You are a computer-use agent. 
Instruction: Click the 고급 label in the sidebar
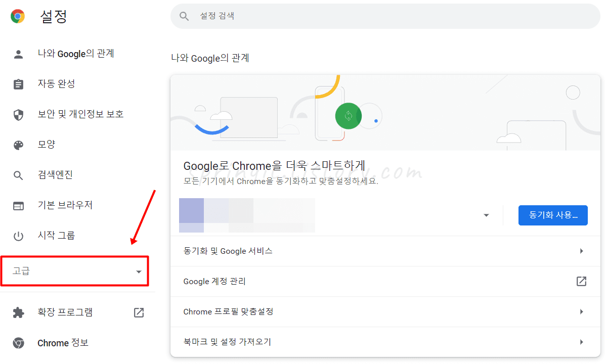pyautogui.click(x=21, y=271)
